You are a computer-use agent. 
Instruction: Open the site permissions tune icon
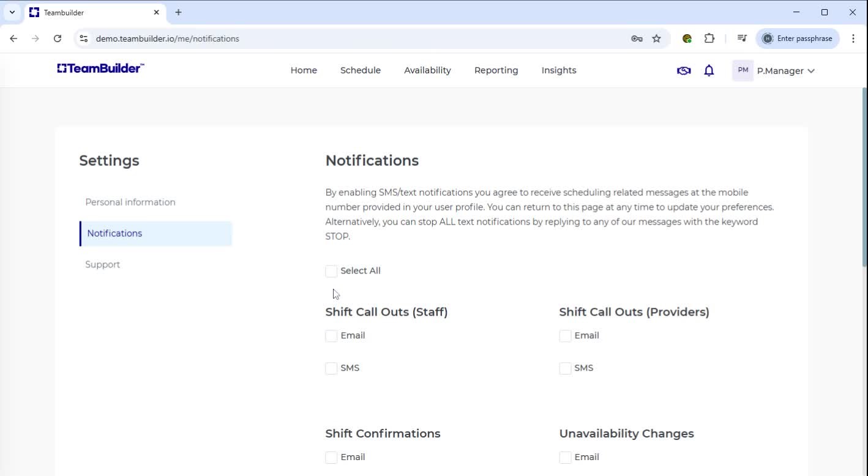pyautogui.click(x=83, y=38)
